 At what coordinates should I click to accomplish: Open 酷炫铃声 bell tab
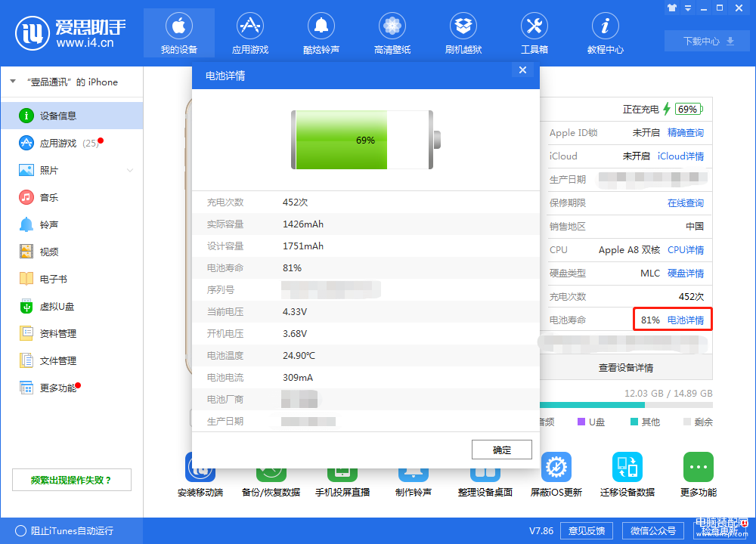pos(321,33)
